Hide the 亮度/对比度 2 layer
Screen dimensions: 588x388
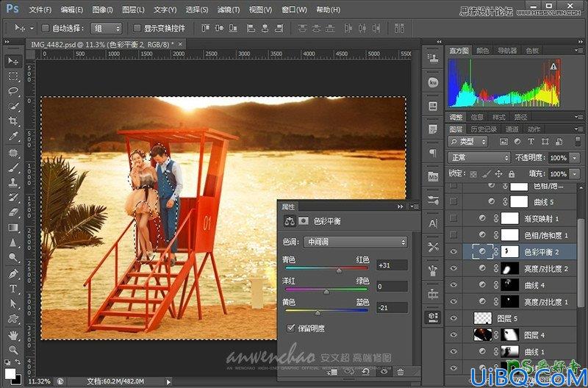click(x=453, y=268)
